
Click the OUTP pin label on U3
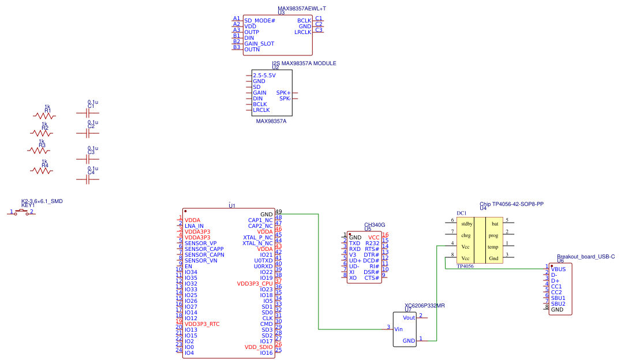tap(252, 32)
